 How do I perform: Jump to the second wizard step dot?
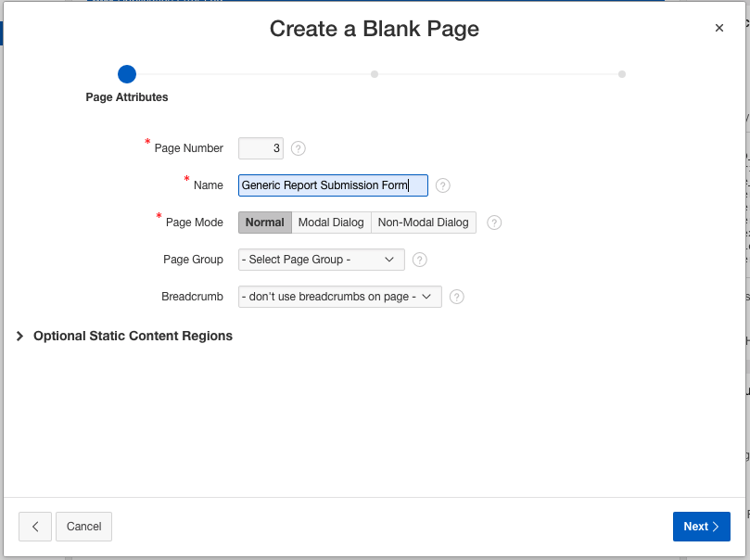click(x=375, y=74)
